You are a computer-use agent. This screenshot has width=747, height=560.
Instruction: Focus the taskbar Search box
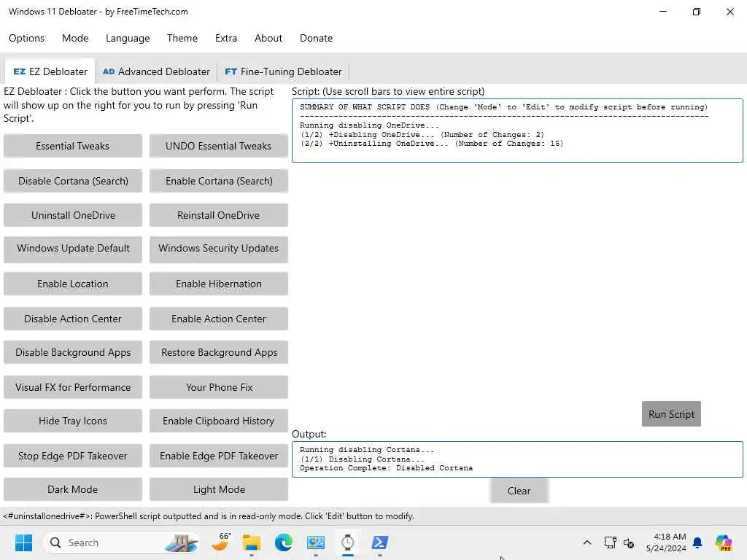pyautogui.click(x=122, y=542)
